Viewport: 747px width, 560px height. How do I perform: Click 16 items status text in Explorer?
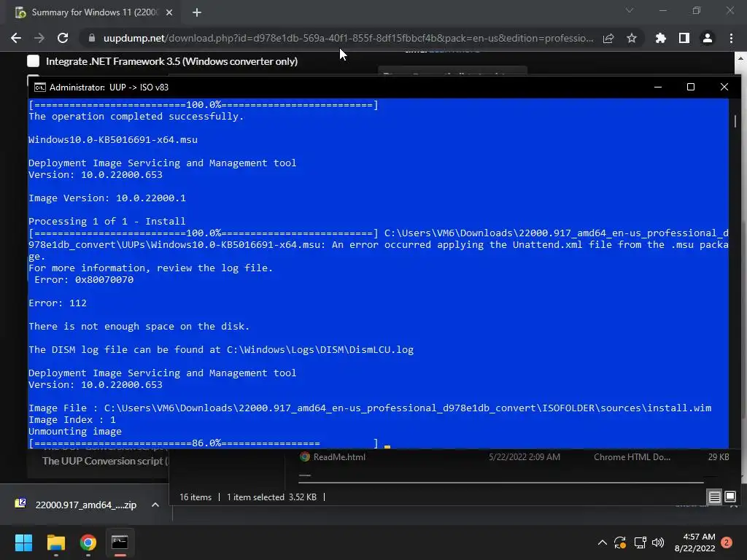[196, 497]
